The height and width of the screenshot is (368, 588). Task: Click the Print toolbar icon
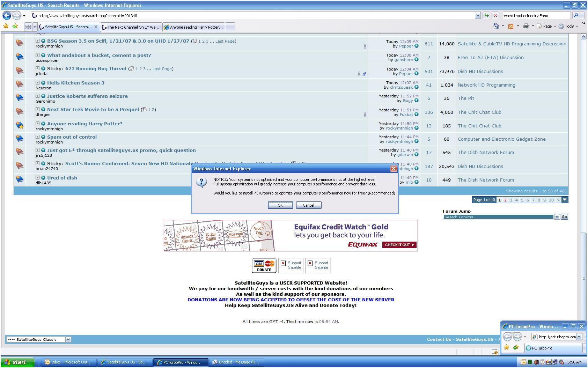pos(526,27)
